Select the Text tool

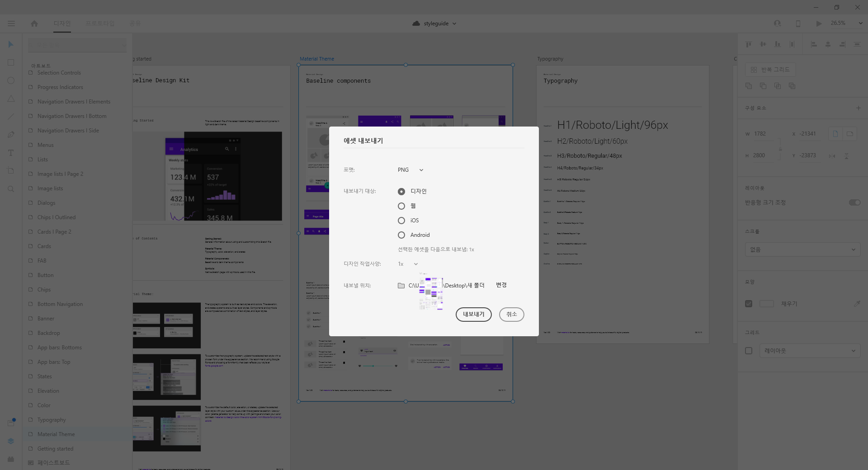(11, 153)
